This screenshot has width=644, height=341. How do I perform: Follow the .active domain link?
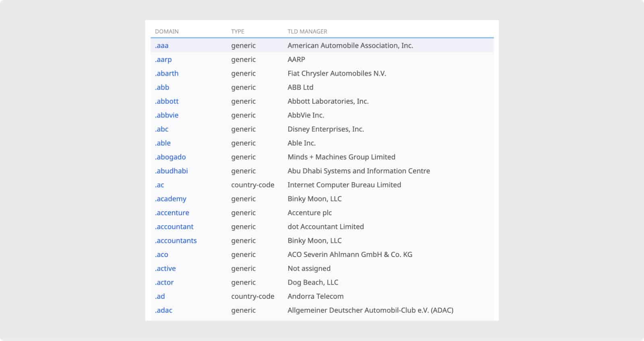coord(165,269)
